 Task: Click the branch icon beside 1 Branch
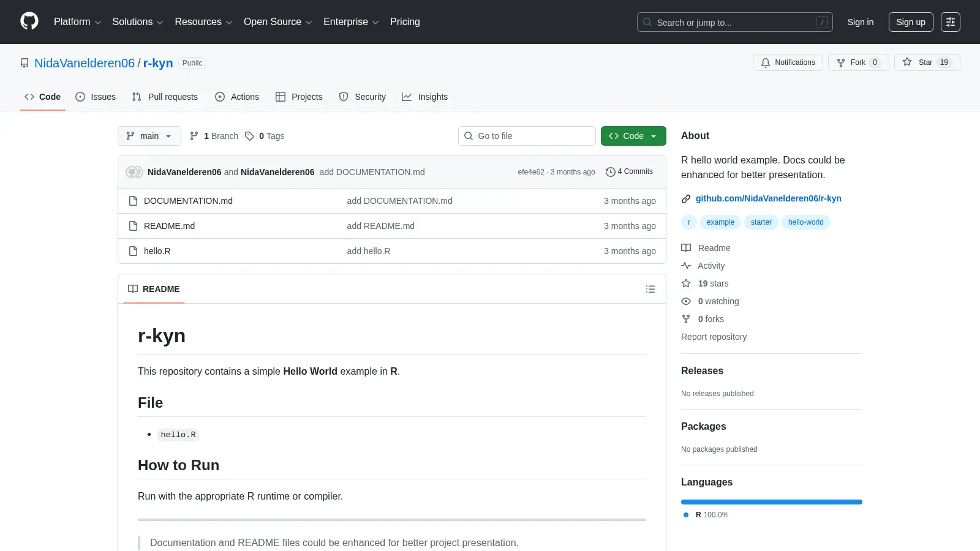pos(194,136)
